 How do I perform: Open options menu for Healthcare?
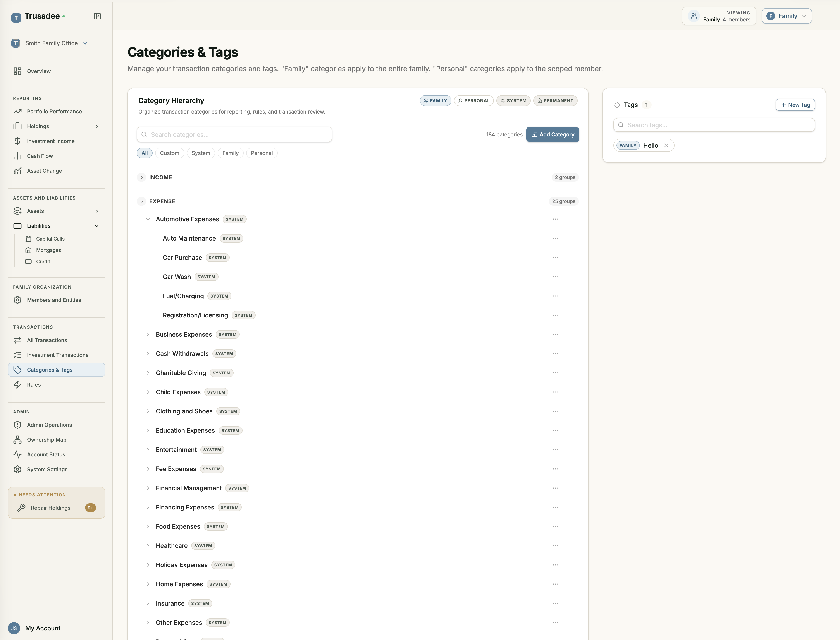pyautogui.click(x=555, y=546)
